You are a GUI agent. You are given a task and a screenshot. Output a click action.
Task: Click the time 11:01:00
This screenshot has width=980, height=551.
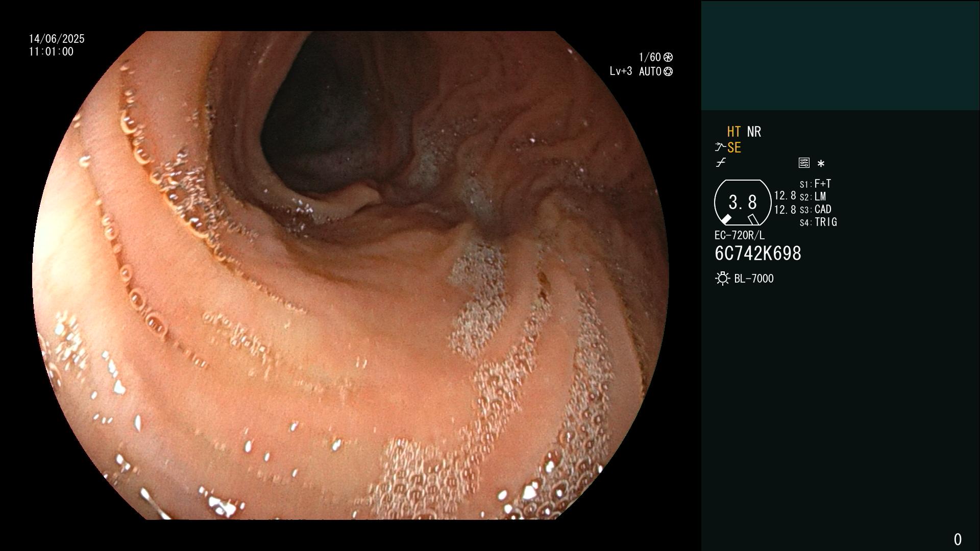[51, 52]
